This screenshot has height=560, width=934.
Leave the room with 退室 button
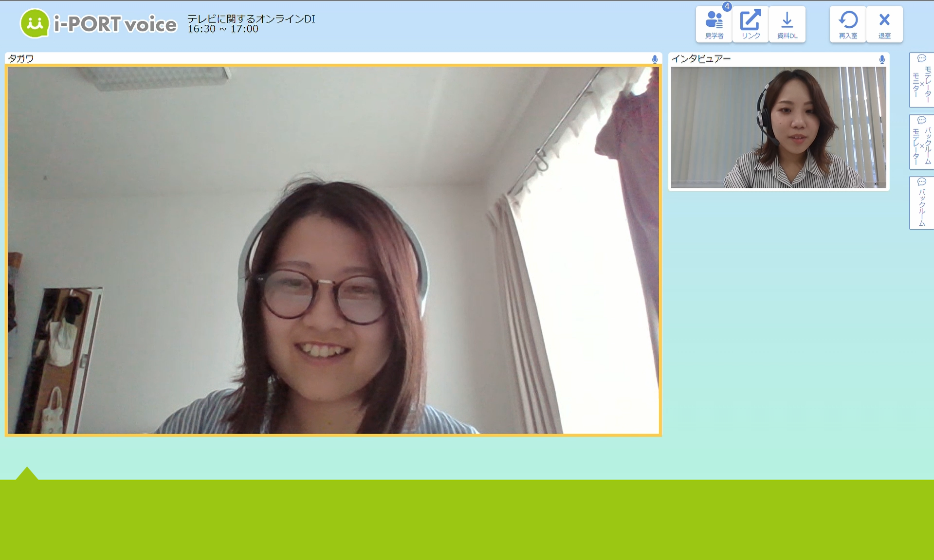[884, 24]
